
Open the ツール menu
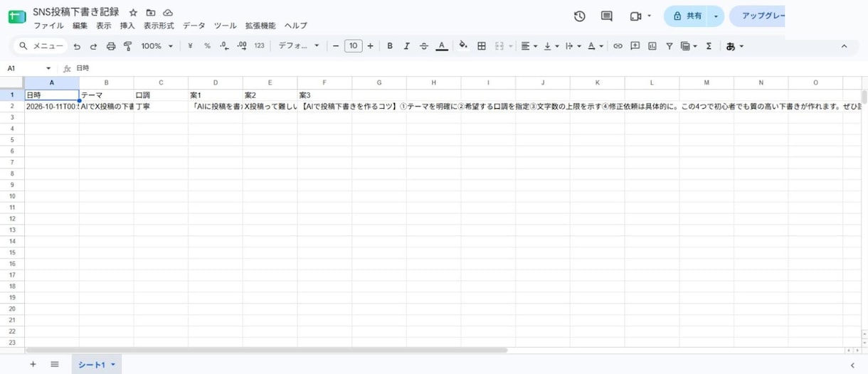tap(226, 26)
